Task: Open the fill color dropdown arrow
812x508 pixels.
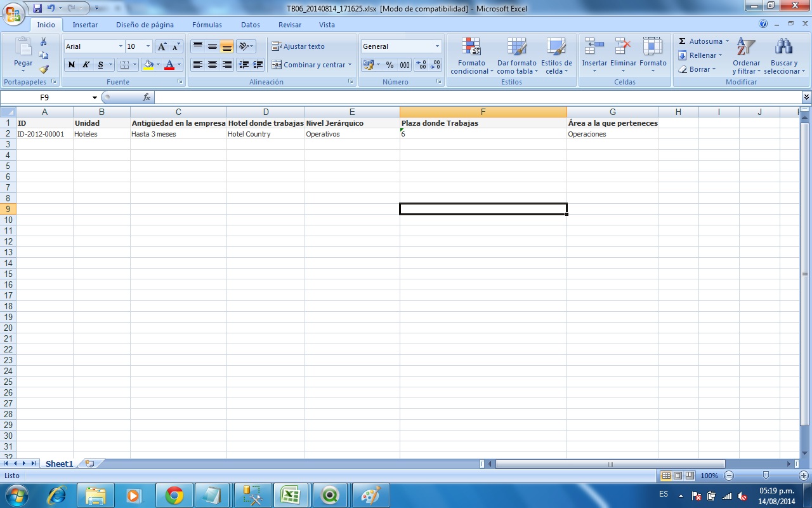Action: 158,65
